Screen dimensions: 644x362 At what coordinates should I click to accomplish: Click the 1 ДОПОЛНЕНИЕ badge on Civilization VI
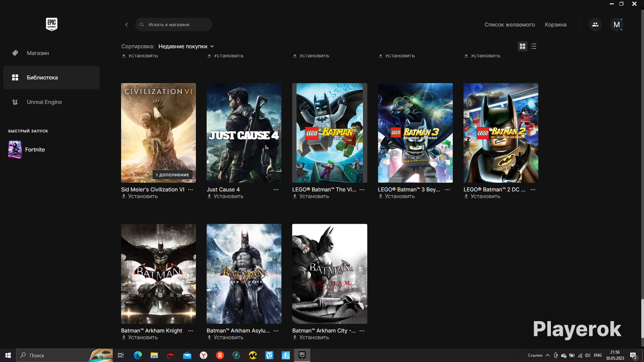click(172, 175)
